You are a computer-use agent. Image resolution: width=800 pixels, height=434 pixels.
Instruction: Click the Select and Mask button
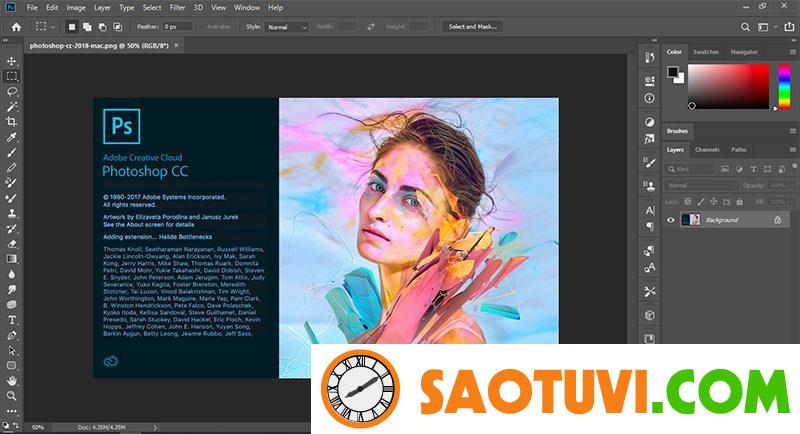click(472, 27)
